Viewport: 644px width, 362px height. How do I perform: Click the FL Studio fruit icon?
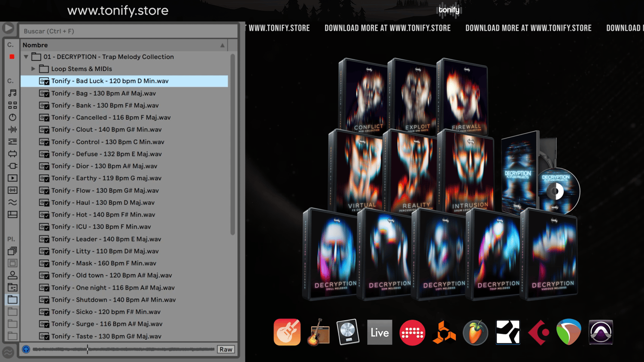pyautogui.click(x=475, y=332)
